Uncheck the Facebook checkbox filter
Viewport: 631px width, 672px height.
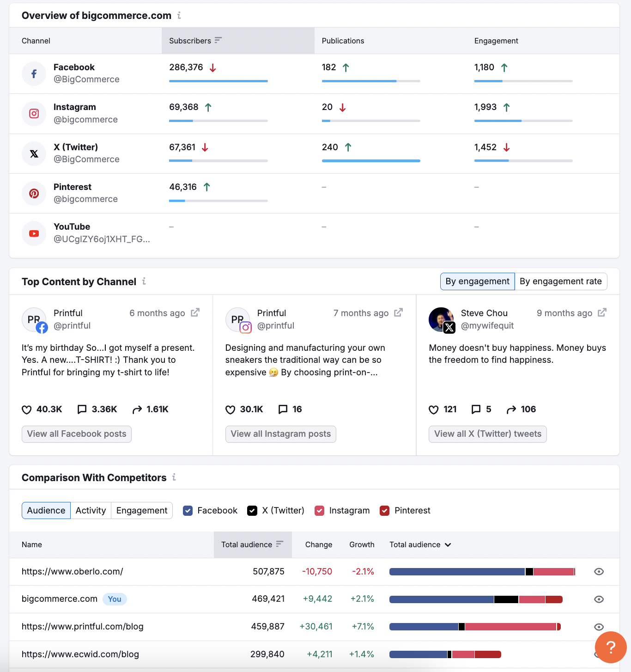click(188, 511)
